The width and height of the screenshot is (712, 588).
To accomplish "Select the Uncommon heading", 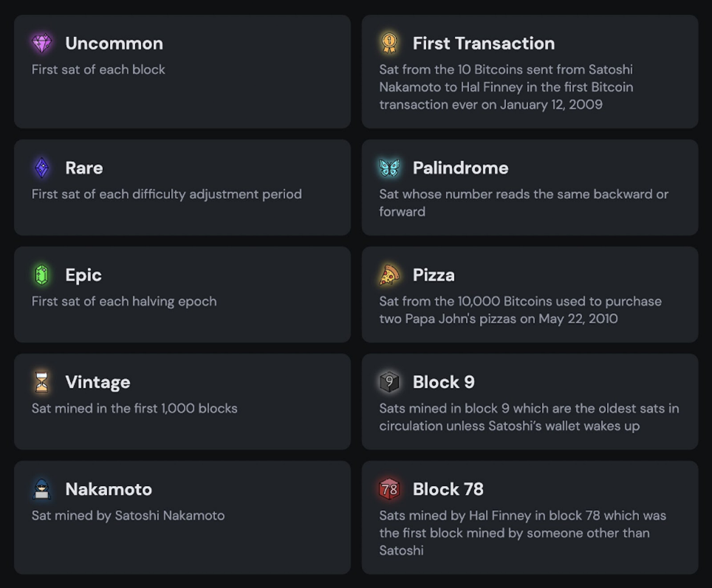I will [114, 44].
